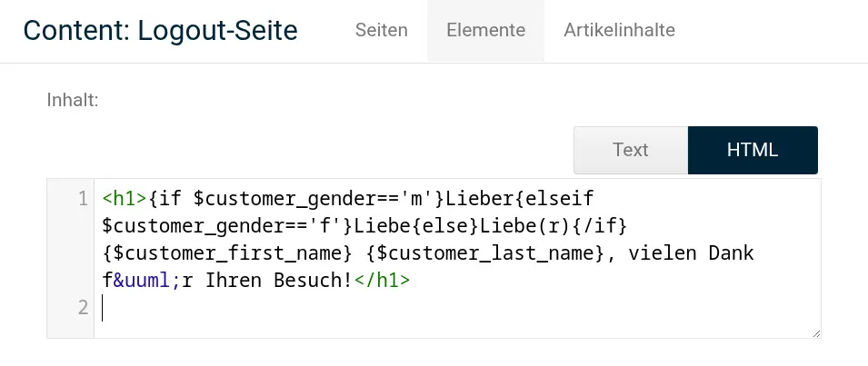Click the editor resize handle in corner
This screenshot has height=366, width=868.
816,332
